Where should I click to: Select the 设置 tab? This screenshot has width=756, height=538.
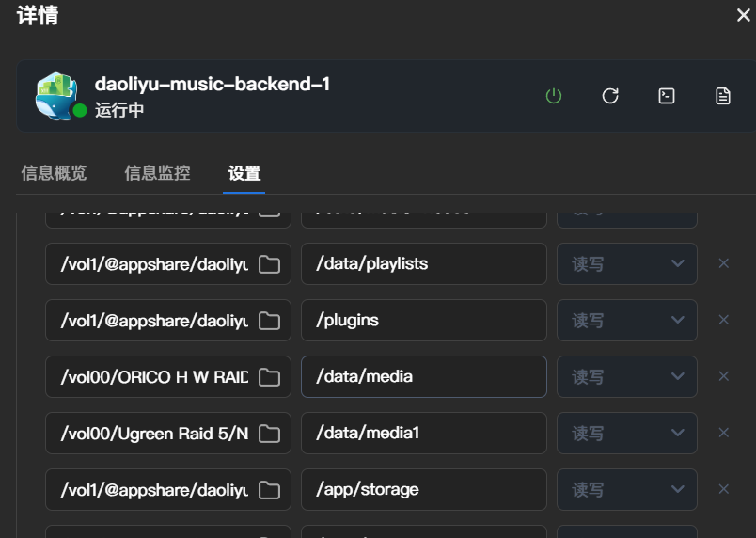point(244,174)
